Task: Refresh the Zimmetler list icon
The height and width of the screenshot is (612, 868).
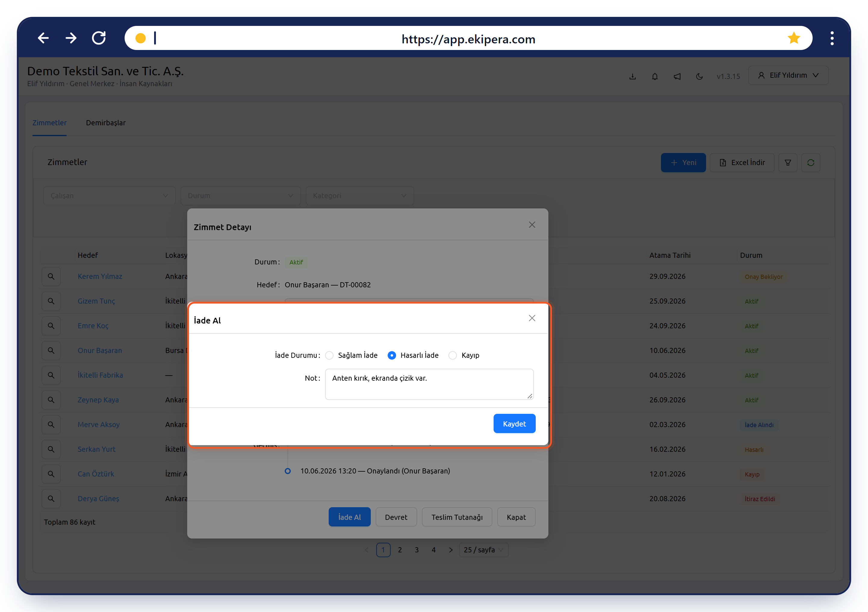Action: pos(811,163)
